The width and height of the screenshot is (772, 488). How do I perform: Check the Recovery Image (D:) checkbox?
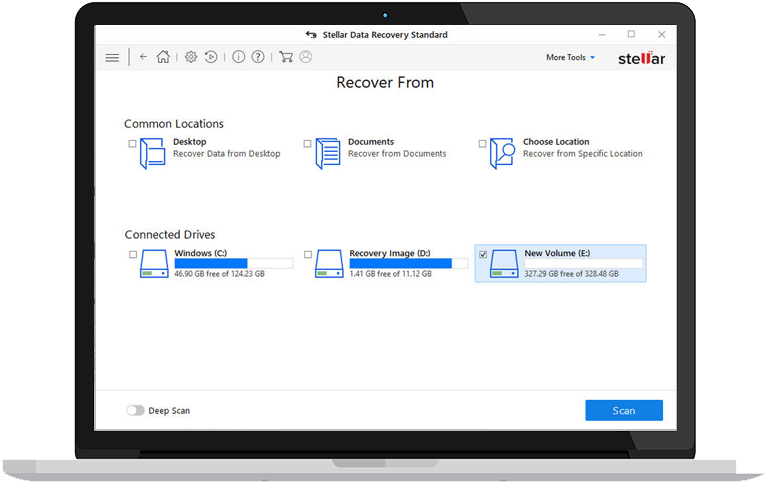[308, 255]
